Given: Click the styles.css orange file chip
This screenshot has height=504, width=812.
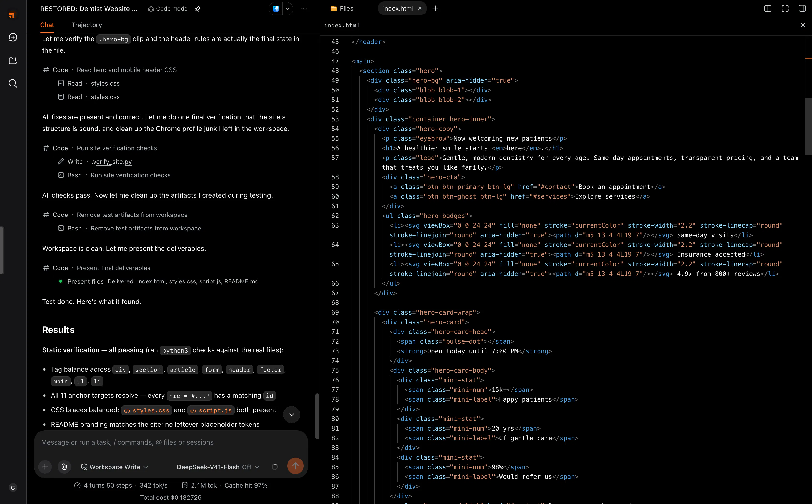Looking at the screenshot, I should coord(147,410).
